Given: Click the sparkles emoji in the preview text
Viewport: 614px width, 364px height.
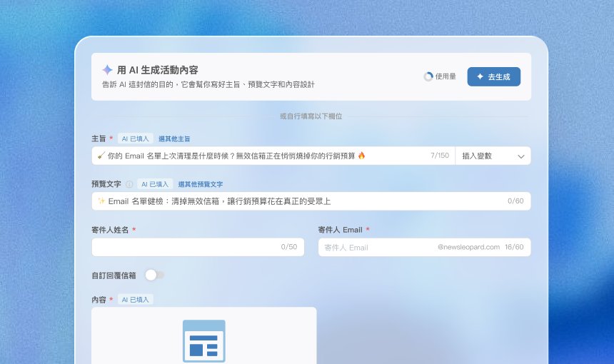Looking at the screenshot, I should tap(101, 201).
